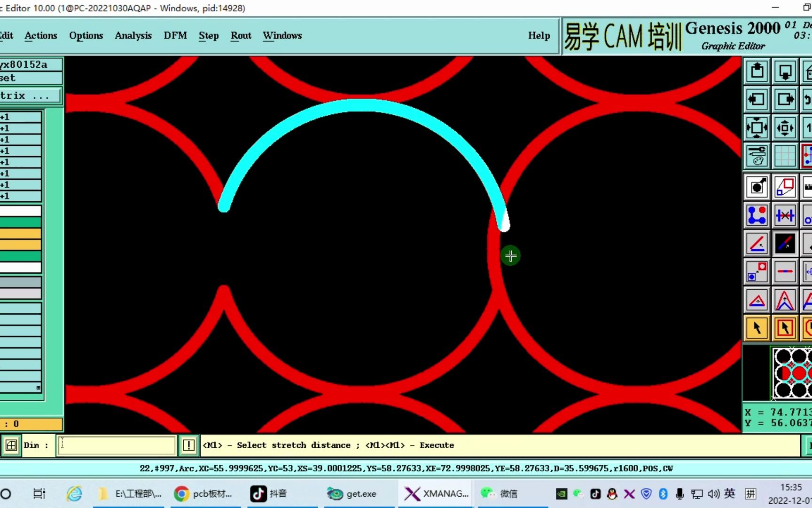Screen dimensions: 812x508
Task: Open the display settings wrench-palette icon
Action: pyautogui.click(x=757, y=156)
